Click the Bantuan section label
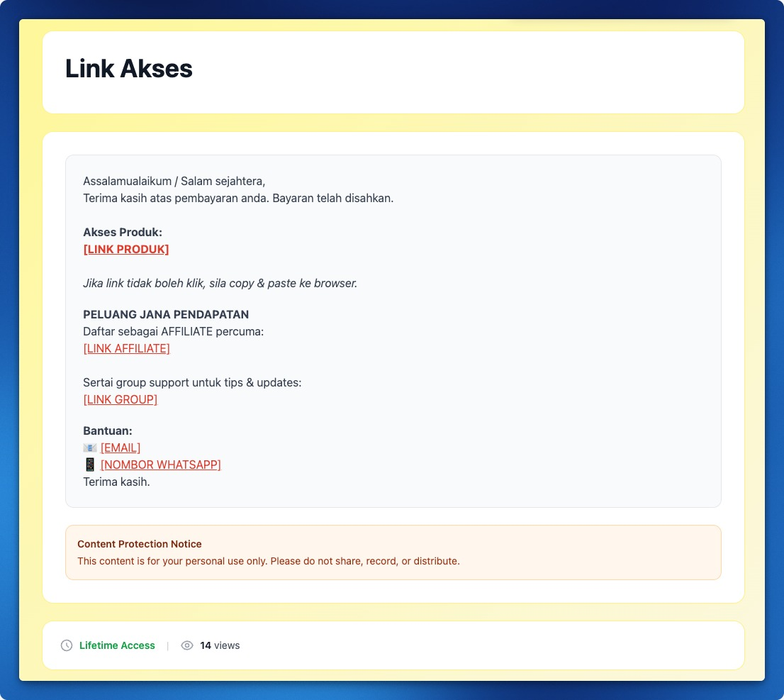 tap(108, 430)
